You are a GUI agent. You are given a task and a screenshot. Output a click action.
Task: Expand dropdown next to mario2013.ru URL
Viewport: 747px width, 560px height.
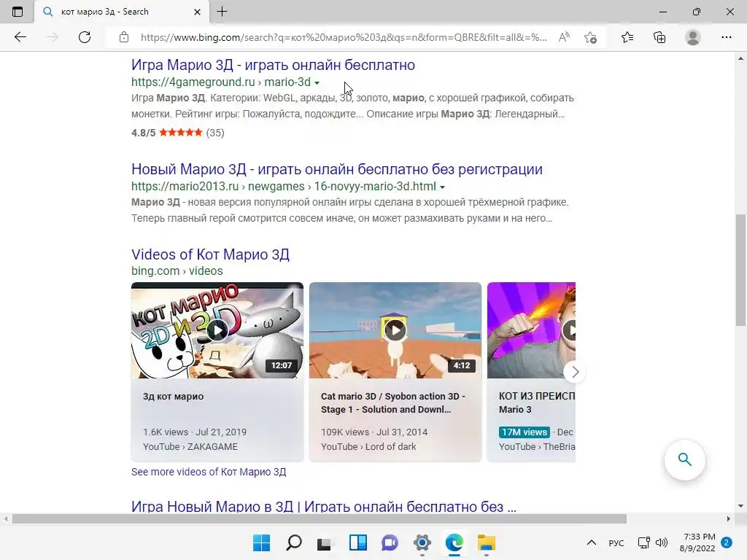[x=442, y=187]
